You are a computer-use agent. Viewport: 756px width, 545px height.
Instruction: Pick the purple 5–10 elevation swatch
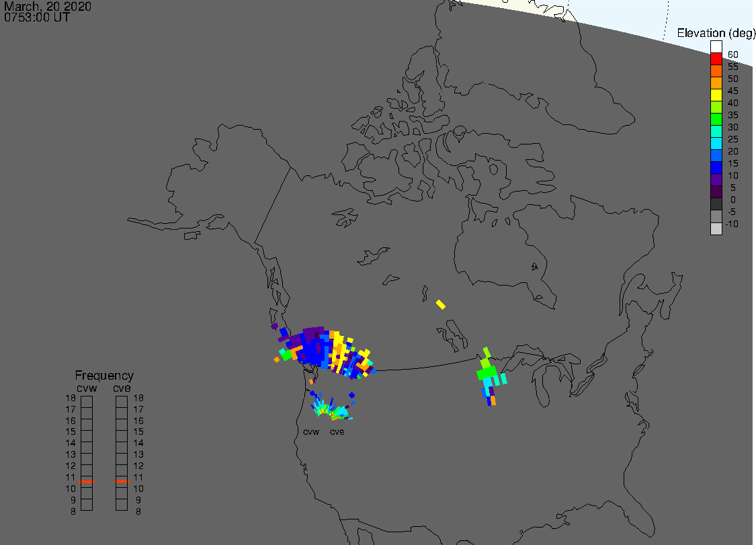pyautogui.click(x=716, y=180)
